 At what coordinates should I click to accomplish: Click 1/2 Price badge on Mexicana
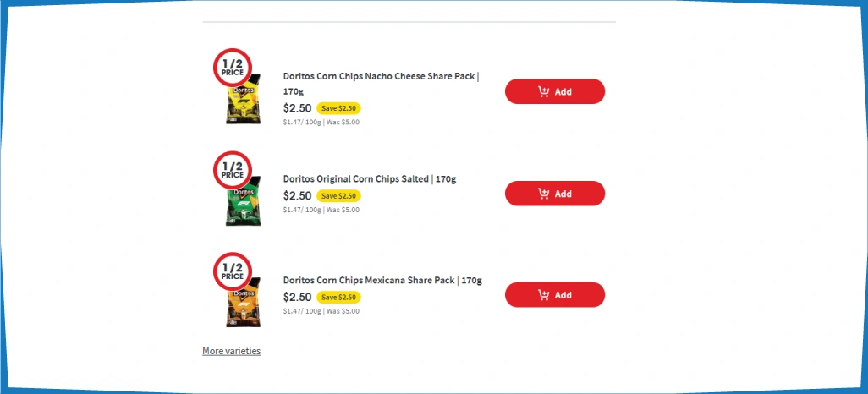pyautogui.click(x=233, y=271)
